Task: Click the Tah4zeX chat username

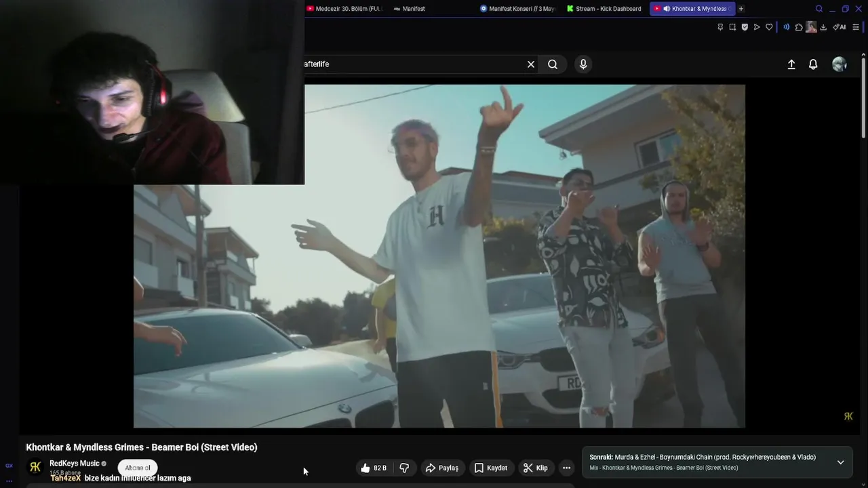Action: (65, 478)
